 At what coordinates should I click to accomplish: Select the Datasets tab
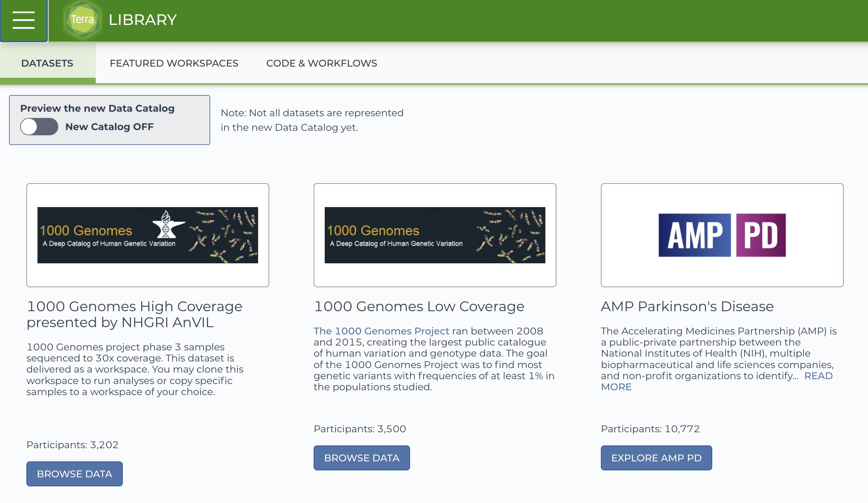pyautogui.click(x=47, y=63)
